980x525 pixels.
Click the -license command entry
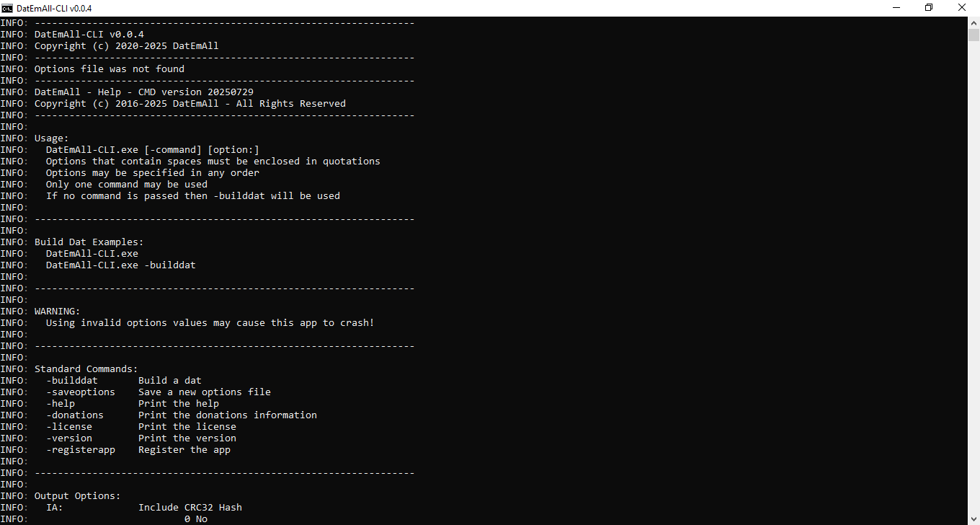(69, 426)
